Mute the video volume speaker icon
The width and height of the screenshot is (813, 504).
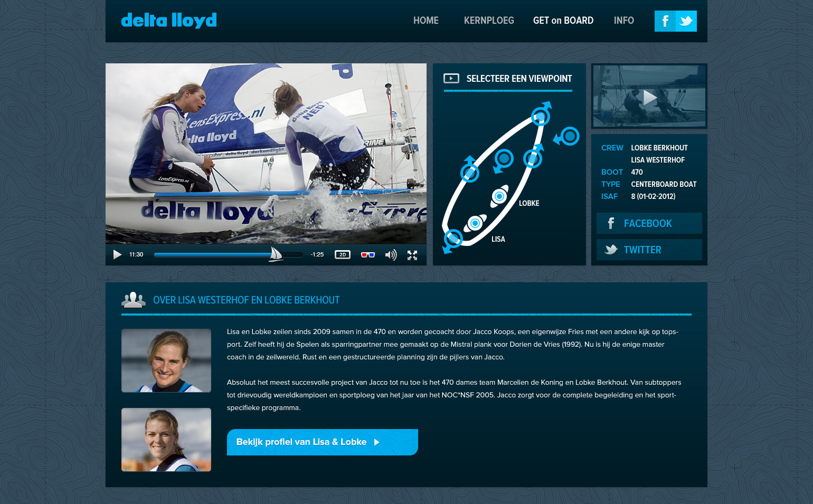[x=391, y=255]
